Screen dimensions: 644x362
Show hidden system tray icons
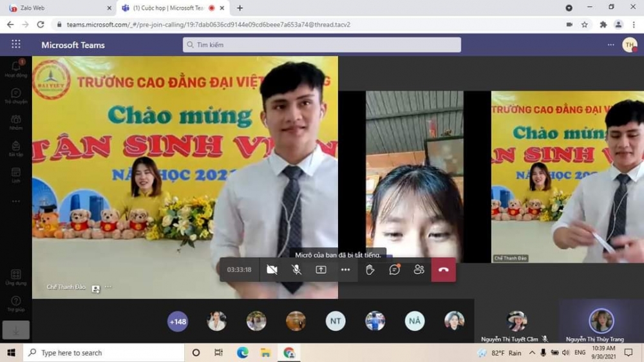532,352
